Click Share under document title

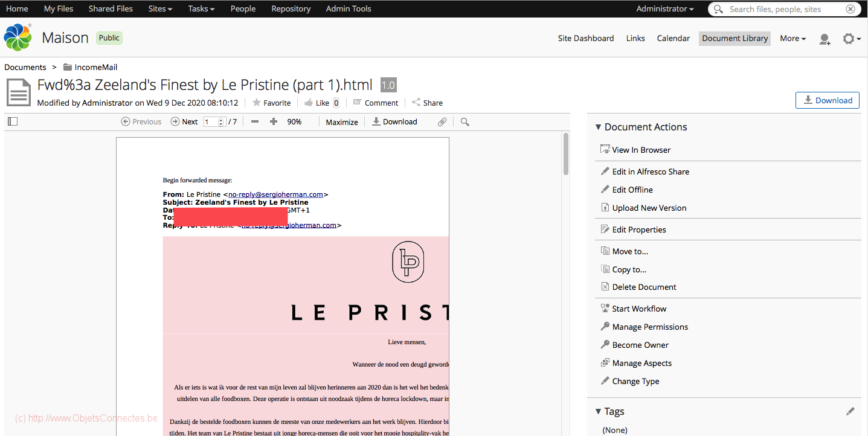tap(427, 103)
